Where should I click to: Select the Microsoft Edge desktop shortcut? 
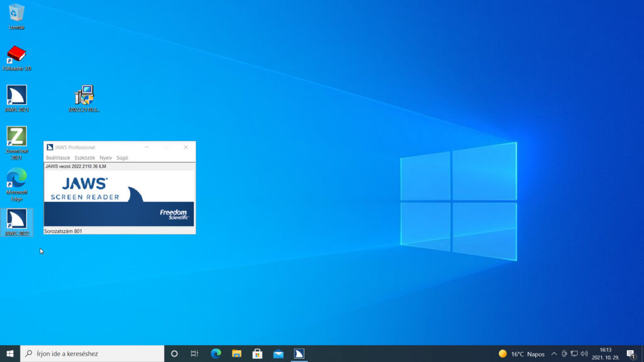(16, 184)
